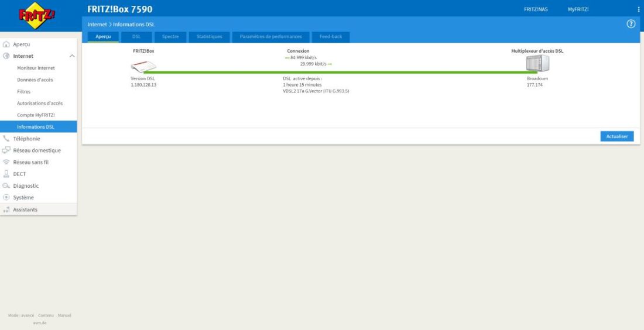This screenshot has height=330, width=644.
Task: Click the Système gear icon
Action: (x=6, y=198)
